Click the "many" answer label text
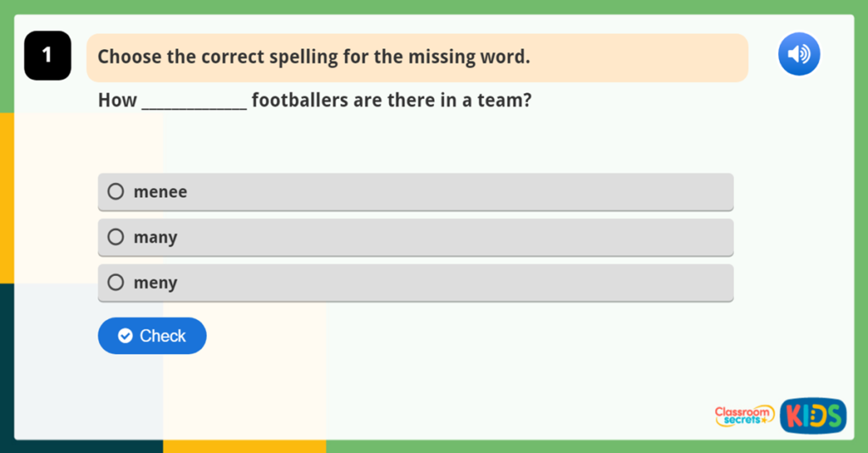Screen dimensions: 868x453 [x=155, y=238]
